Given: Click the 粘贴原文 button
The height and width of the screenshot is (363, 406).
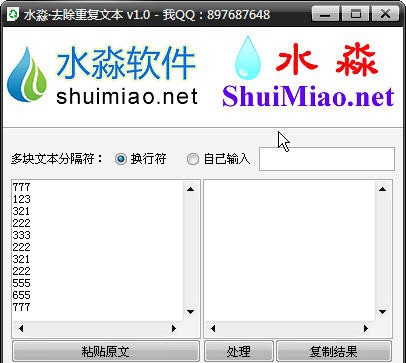Looking at the screenshot, I should tap(106, 351).
